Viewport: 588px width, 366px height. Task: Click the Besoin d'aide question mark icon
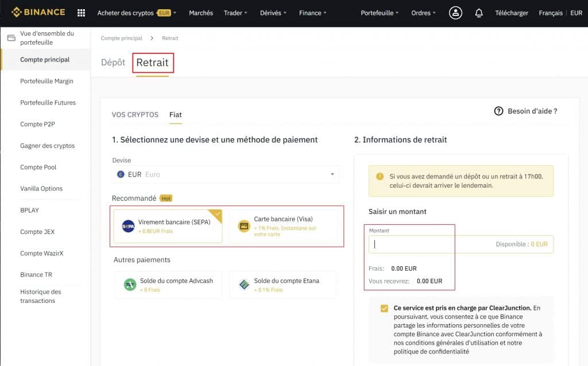[x=498, y=111]
